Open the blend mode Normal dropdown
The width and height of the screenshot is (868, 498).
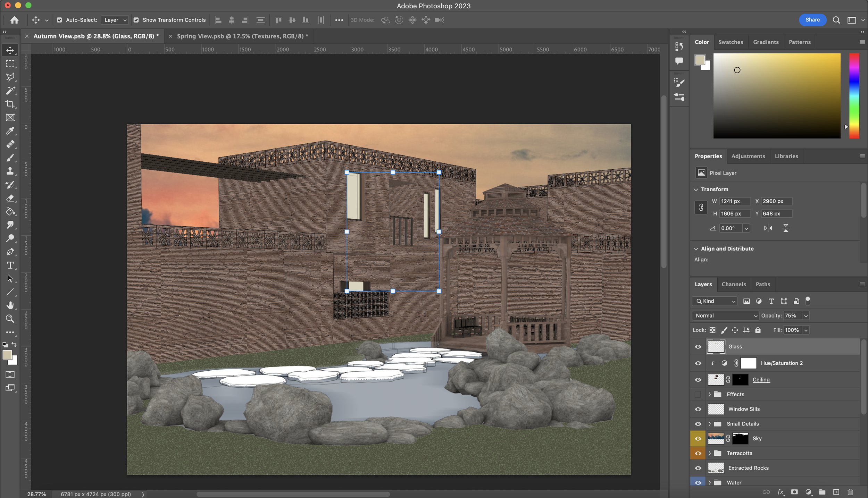(725, 315)
